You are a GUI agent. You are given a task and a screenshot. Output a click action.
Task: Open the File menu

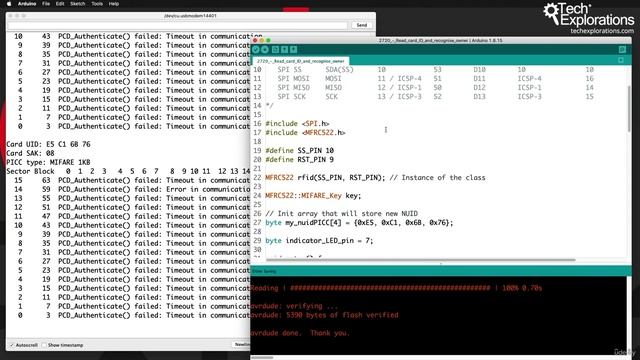(46, 4)
